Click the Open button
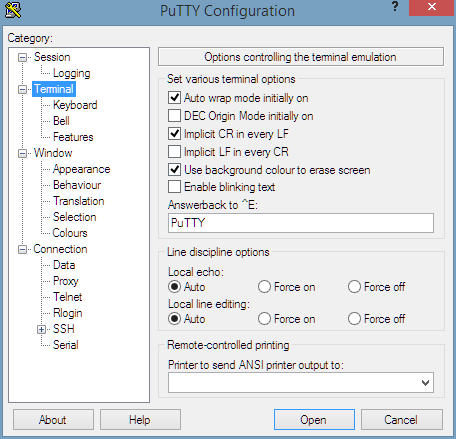456x439 pixels. pyautogui.click(x=314, y=420)
